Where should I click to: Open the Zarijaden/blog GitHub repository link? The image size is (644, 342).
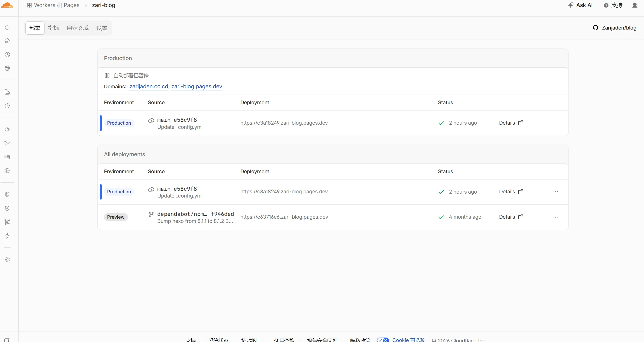pyautogui.click(x=614, y=28)
